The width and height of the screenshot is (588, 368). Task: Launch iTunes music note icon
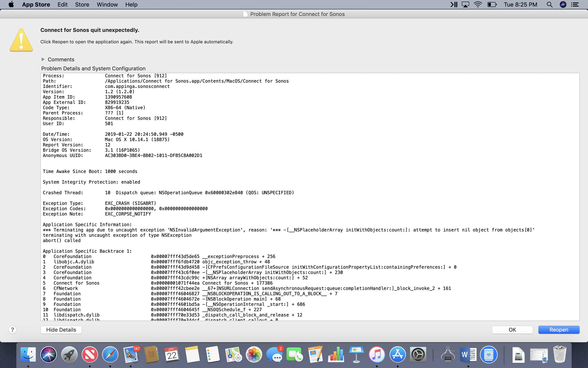pyautogui.click(x=377, y=354)
